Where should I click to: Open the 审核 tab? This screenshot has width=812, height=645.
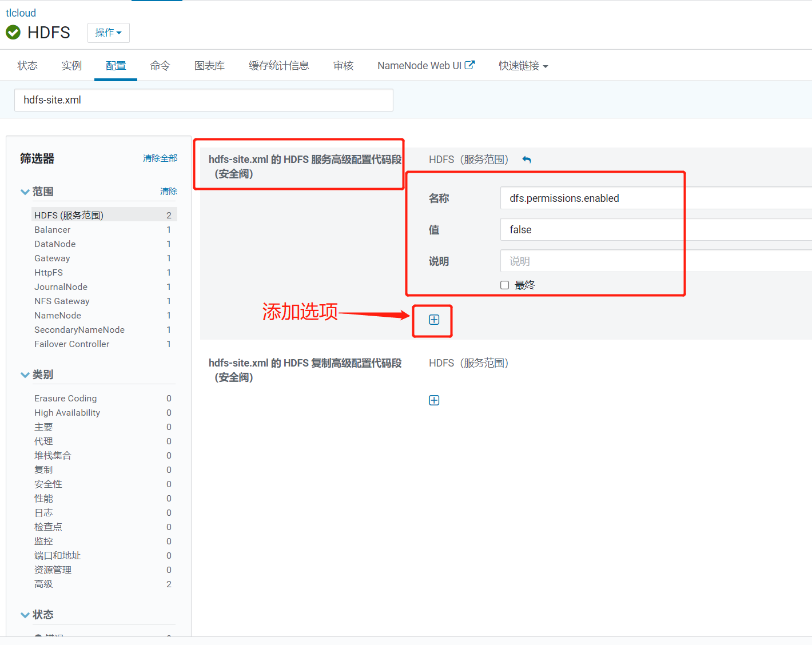click(343, 65)
